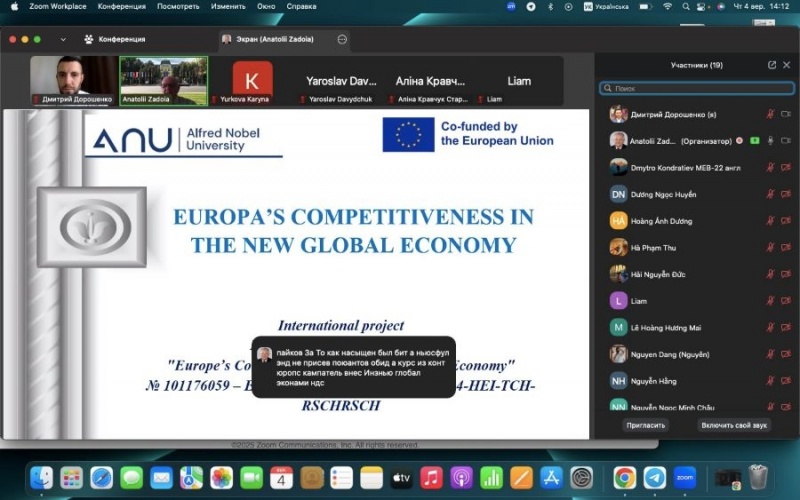Open Google Chrome in the dock
Viewport: 800px width, 500px height.
[625, 477]
